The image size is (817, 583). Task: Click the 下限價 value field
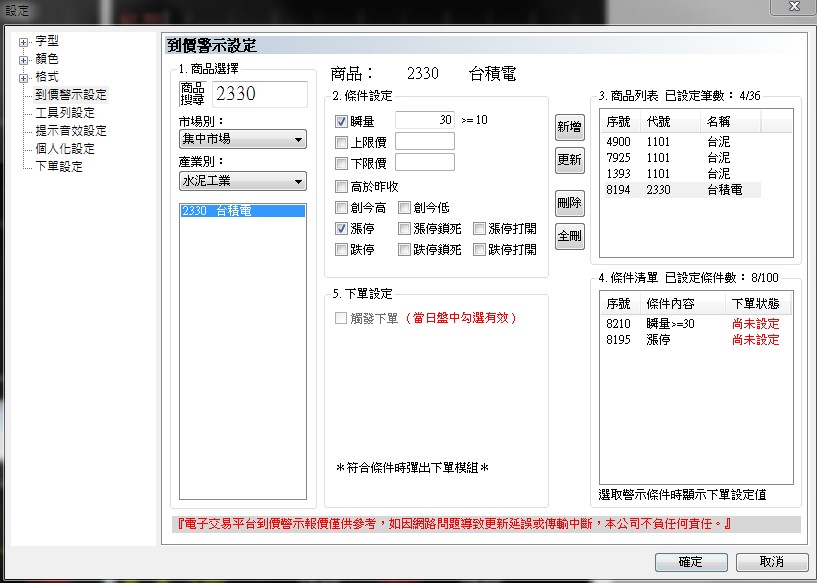(424, 162)
